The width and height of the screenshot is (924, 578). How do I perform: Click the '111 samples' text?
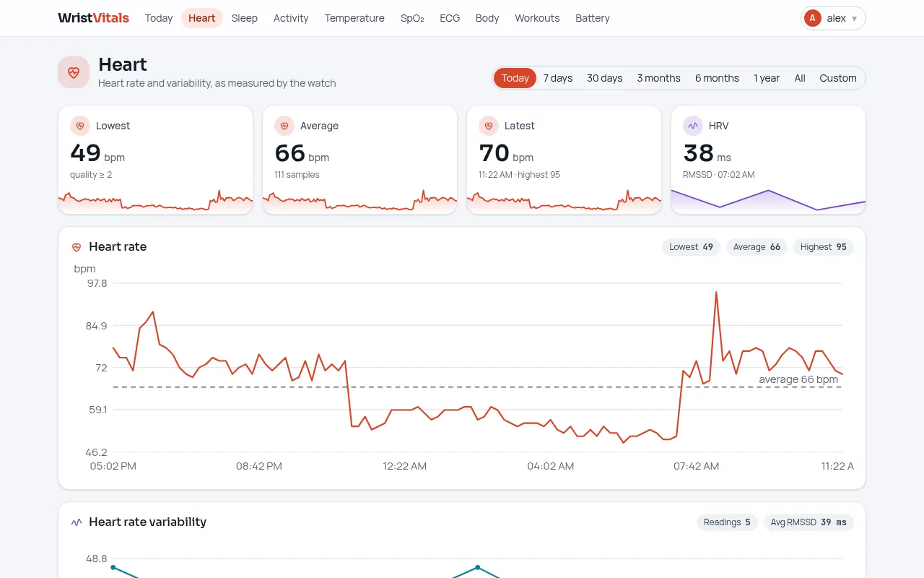click(297, 175)
